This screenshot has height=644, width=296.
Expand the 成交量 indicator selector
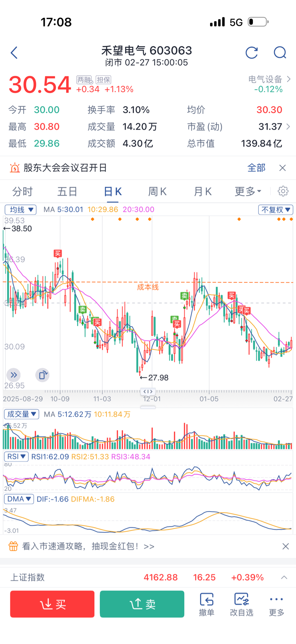tap(22, 414)
